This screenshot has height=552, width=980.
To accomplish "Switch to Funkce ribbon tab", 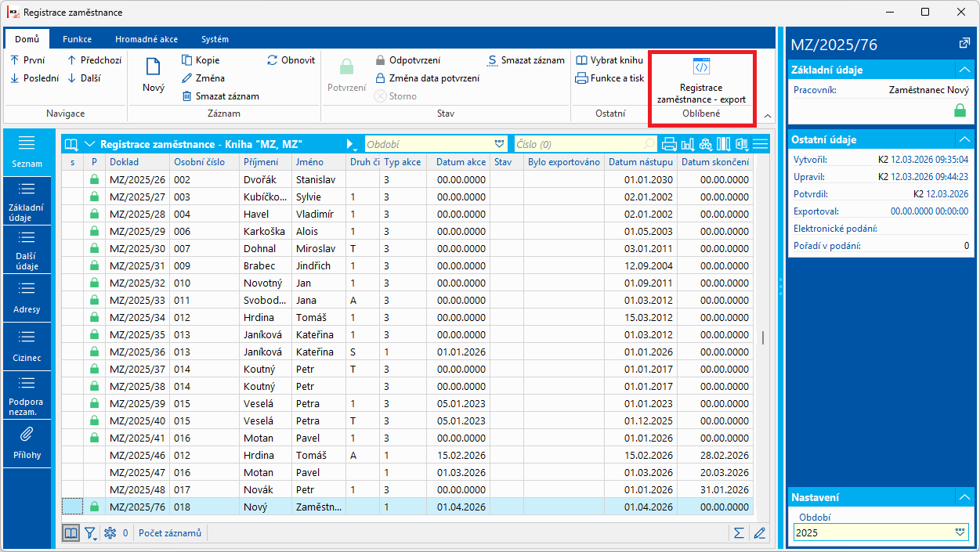I will (78, 39).
